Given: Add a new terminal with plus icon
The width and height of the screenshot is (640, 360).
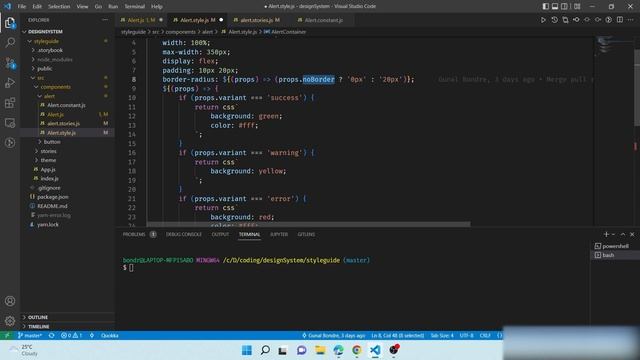Looking at the screenshot, I should (x=606, y=234).
